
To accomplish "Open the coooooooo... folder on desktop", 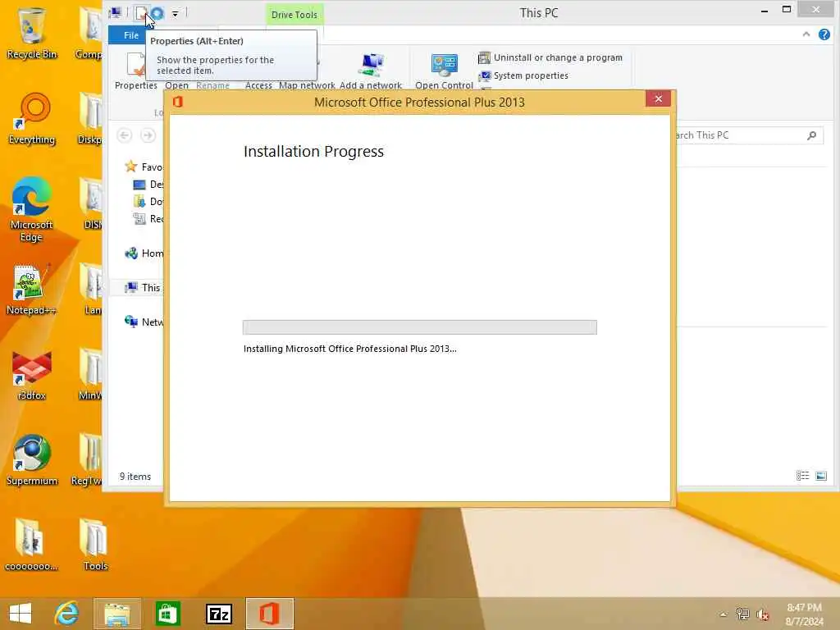I will 32,545.
